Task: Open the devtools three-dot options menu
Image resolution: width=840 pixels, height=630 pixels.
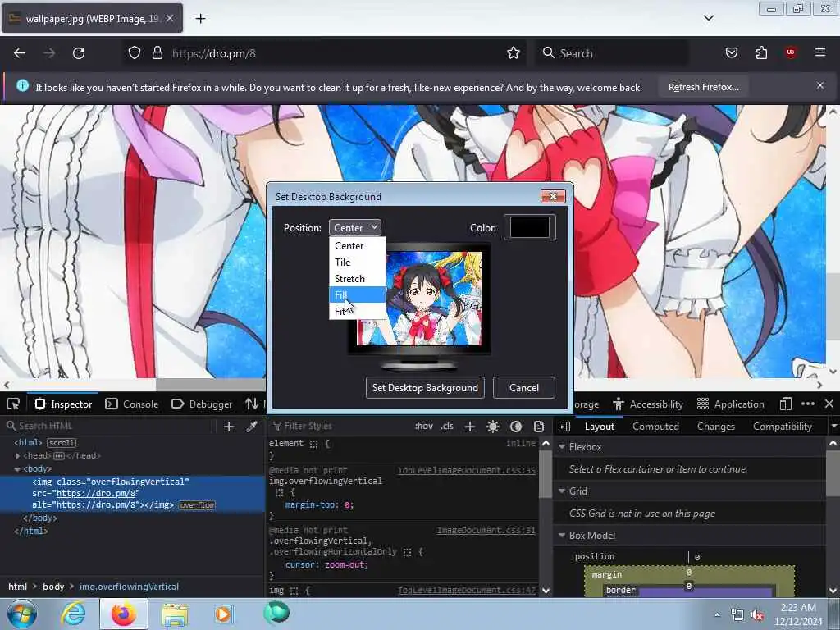Action: (808, 404)
